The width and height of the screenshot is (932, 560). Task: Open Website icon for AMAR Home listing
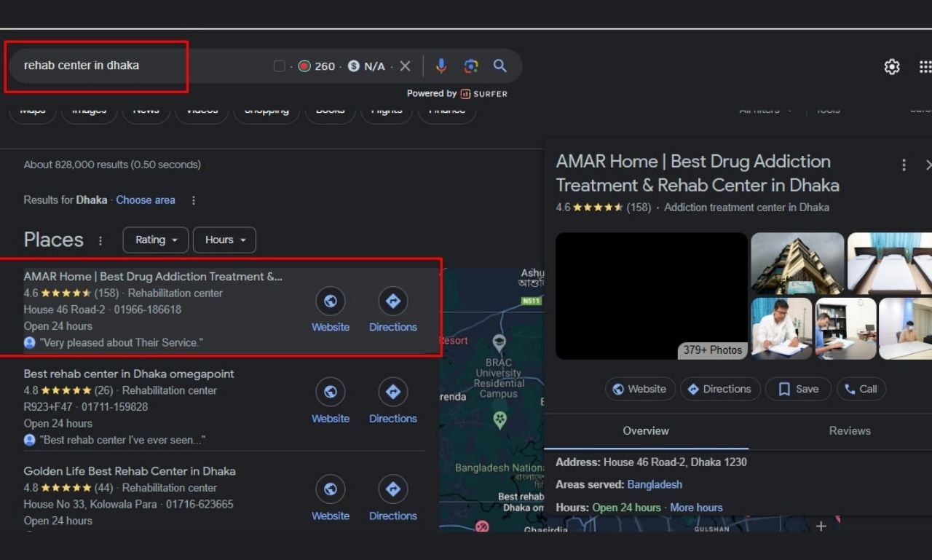pyautogui.click(x=331, y=301)
